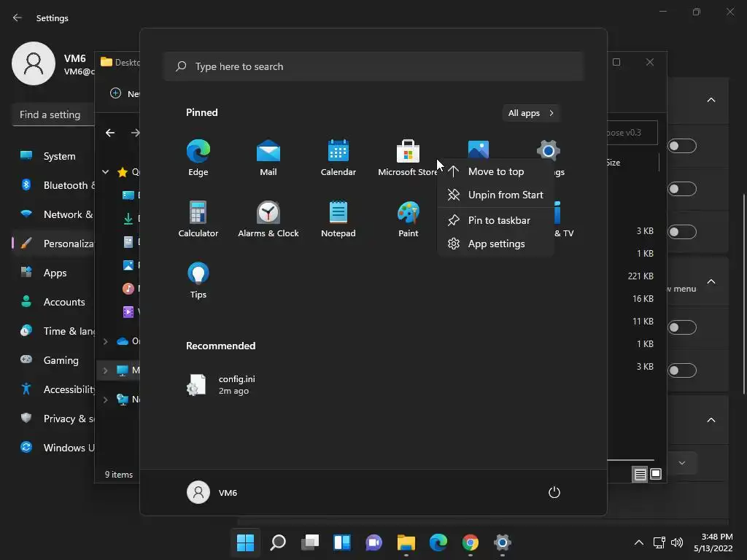This screenshot has height=560, width=747.
Task: Select Gaming in Settings sidebar
Action: 53,360
